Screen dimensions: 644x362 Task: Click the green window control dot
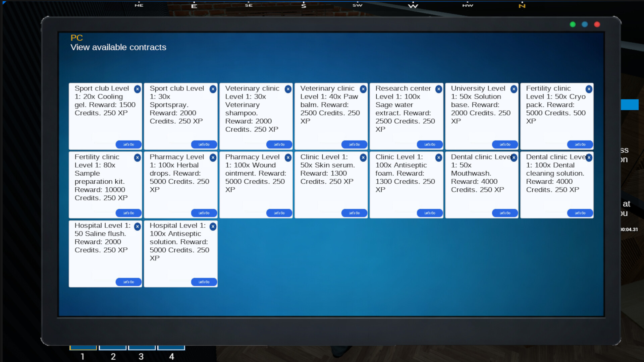[573, 24]
